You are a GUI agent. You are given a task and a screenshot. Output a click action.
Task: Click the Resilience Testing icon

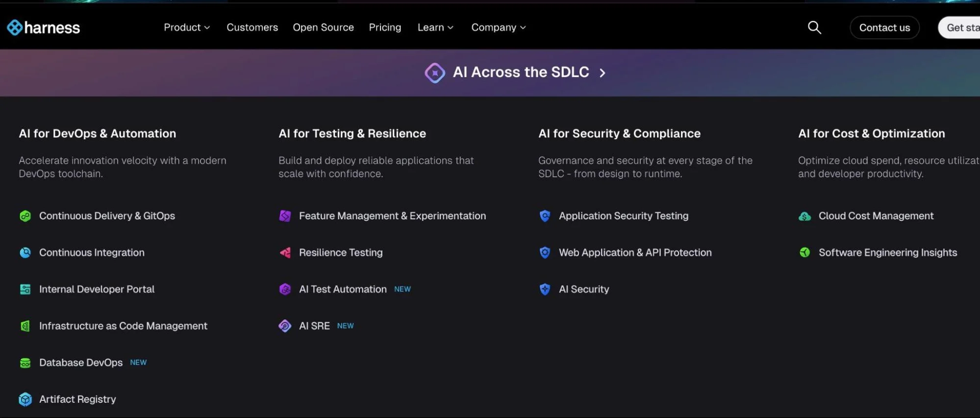point(285,253)
